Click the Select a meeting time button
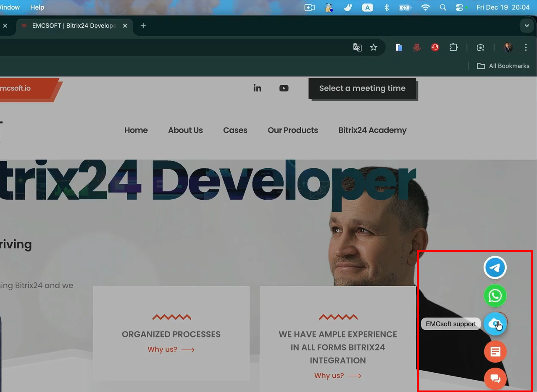 pyautogui.click(x=362, y=88)
